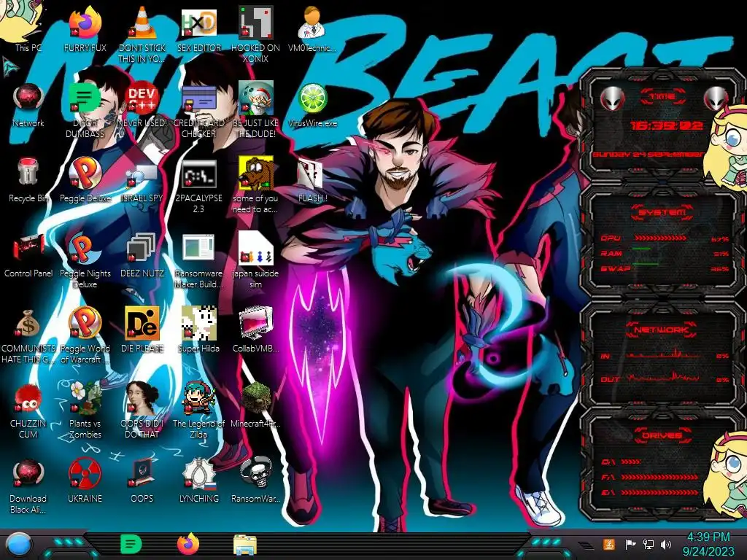Open The Legend of Zilda icon
Screen dimensions: 747x560
point(198,411)
